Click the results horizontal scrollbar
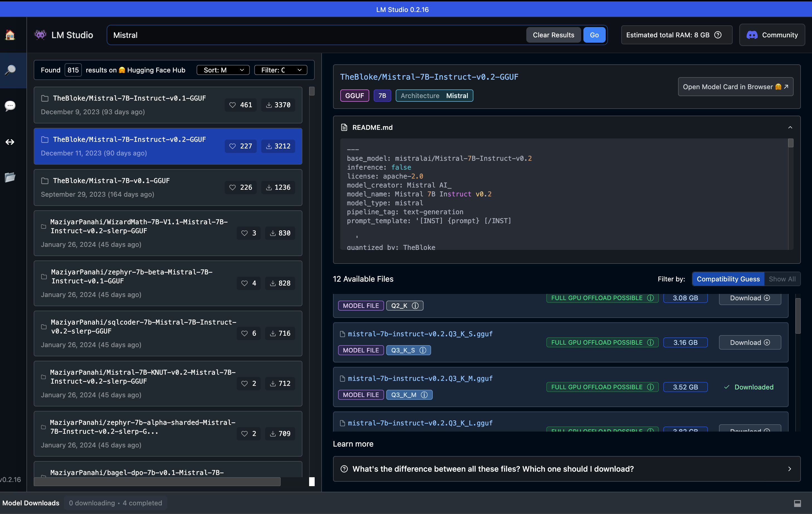This screenshot has width=812, height=514. (x=157, y=482)
